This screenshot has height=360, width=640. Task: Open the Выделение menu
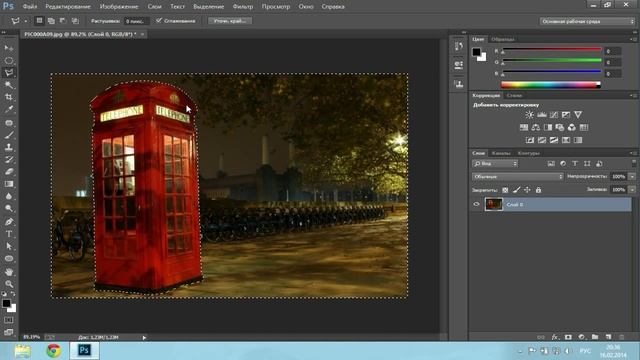pyautogui.click(x=209, y=7)
